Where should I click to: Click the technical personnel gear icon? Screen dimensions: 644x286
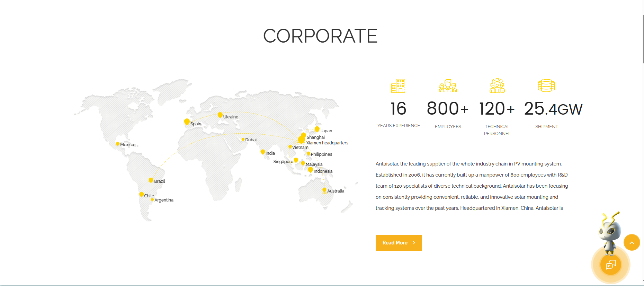click(497, 86)
